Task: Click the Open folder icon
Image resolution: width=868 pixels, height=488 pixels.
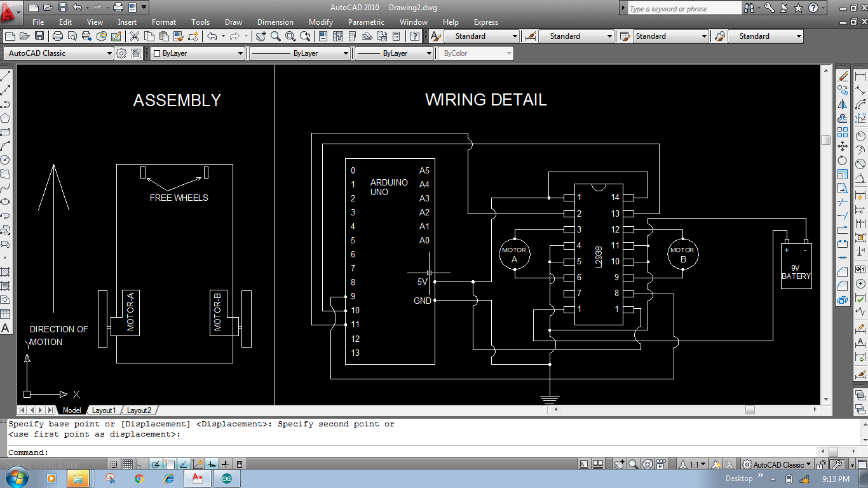Action: (25, 36)
